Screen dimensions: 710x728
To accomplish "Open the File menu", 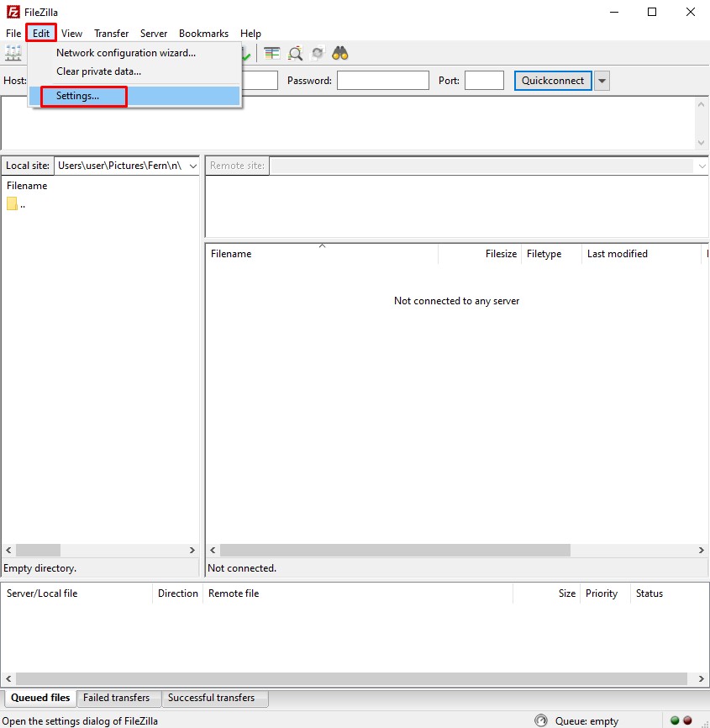I will 13,34.
